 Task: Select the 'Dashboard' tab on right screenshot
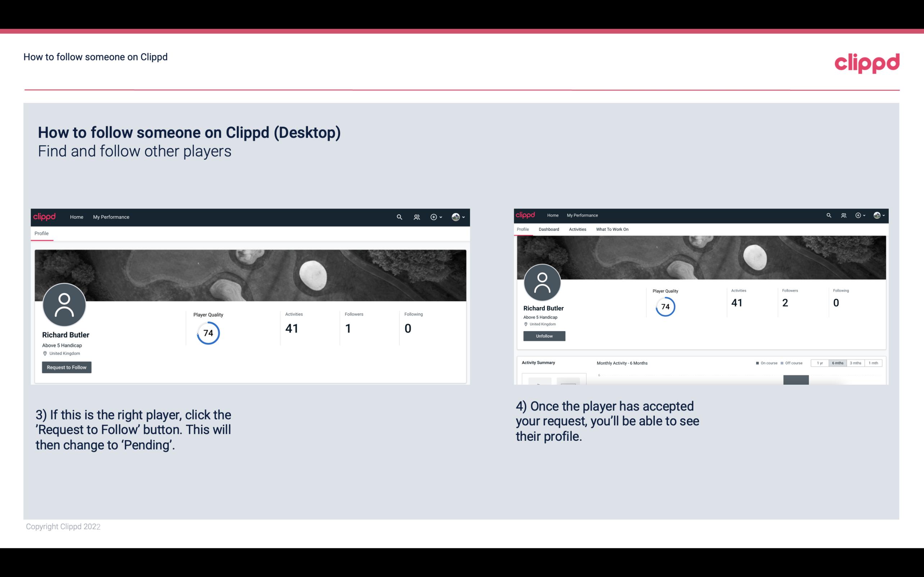click(549, 229)
